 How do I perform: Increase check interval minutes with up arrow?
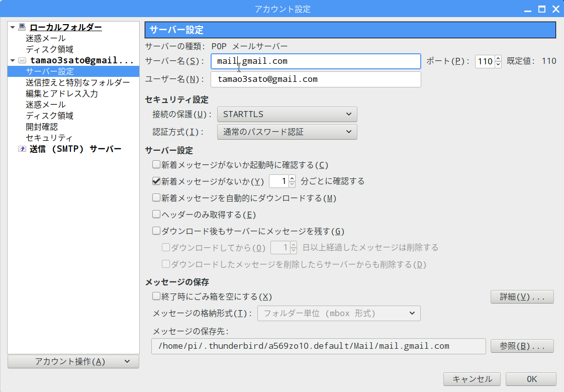pos(292,178)
